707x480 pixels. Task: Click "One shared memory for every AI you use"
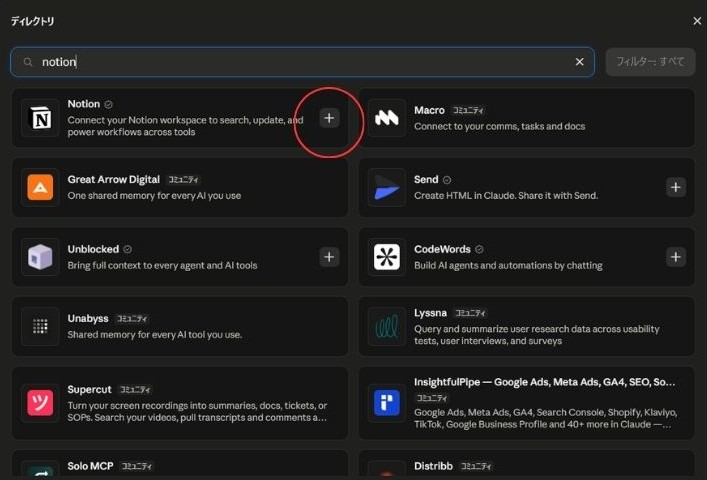[154, 196]
